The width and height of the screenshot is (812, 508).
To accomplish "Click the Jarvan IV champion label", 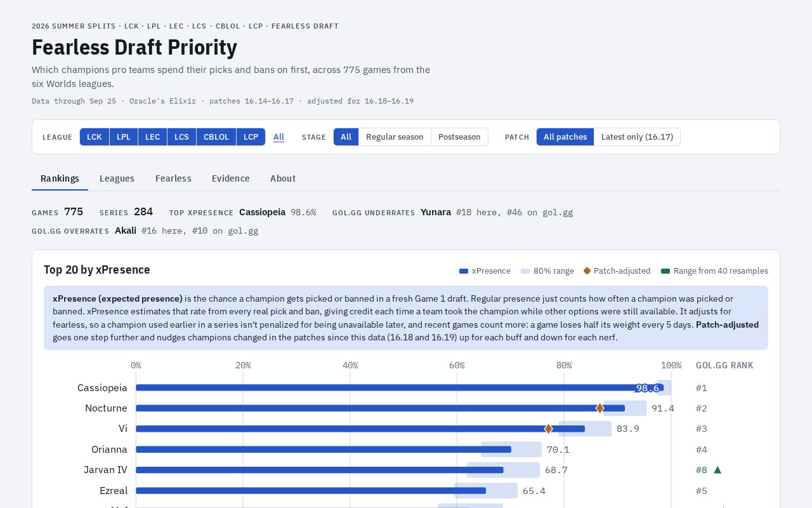I will tap(105, 470).
